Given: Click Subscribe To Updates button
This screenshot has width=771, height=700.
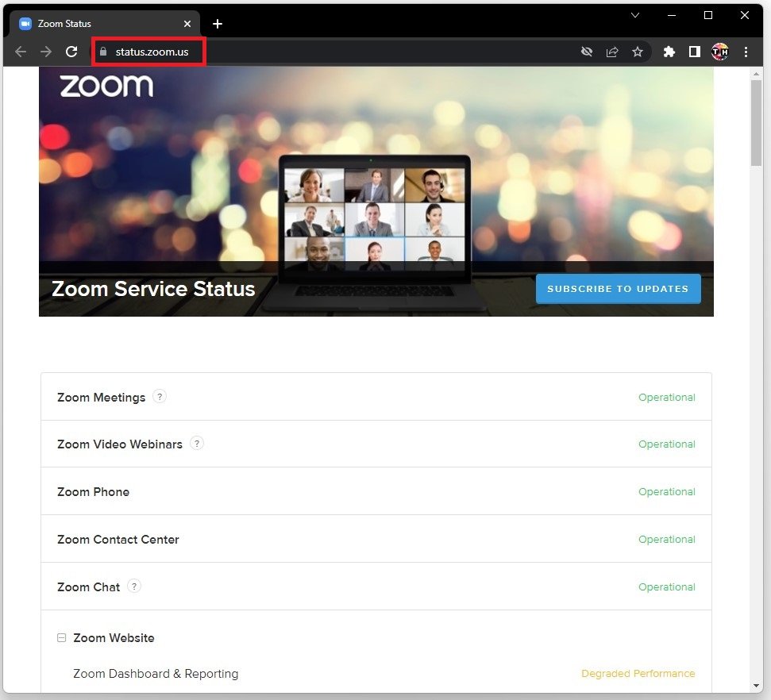Looking at the screenshot, I should (x=618, y=289).
